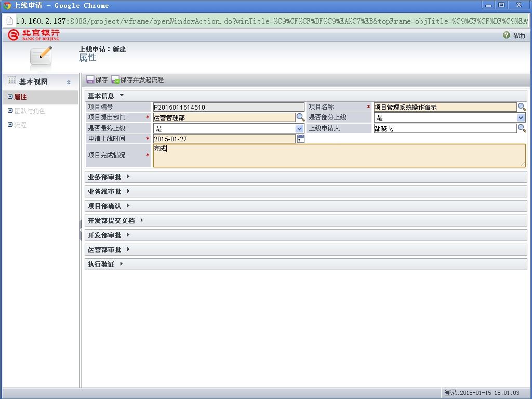Image resolution: width=532 pixels, height=399 pixels.
Task: Click the browser address bar URL
Action: (x=271, y=21)
